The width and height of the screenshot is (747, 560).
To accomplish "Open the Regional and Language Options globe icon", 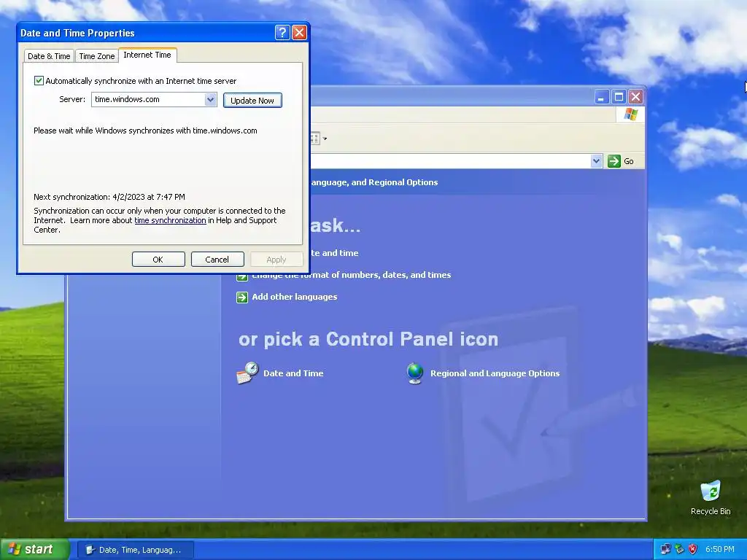I will click(415, 373).
